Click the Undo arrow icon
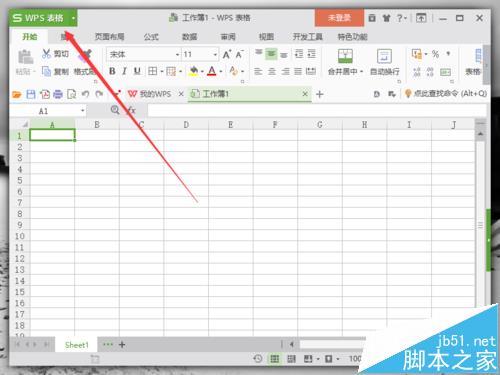 pyautogui.click(x=85, y=94)
